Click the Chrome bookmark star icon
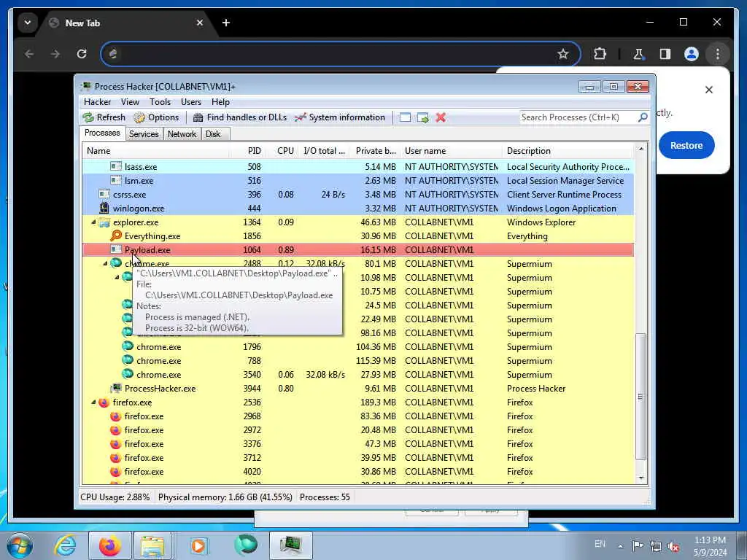Viewport: 747px width, 560px height. 562,54
